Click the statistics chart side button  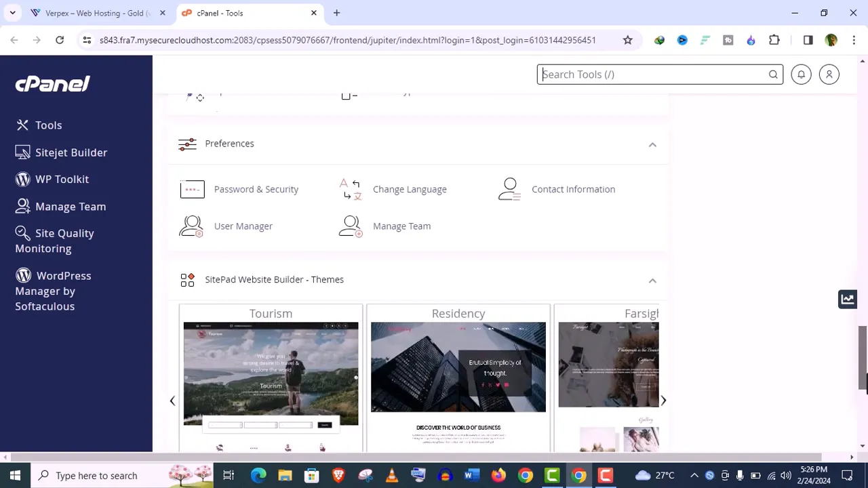[x=848, y=299]
